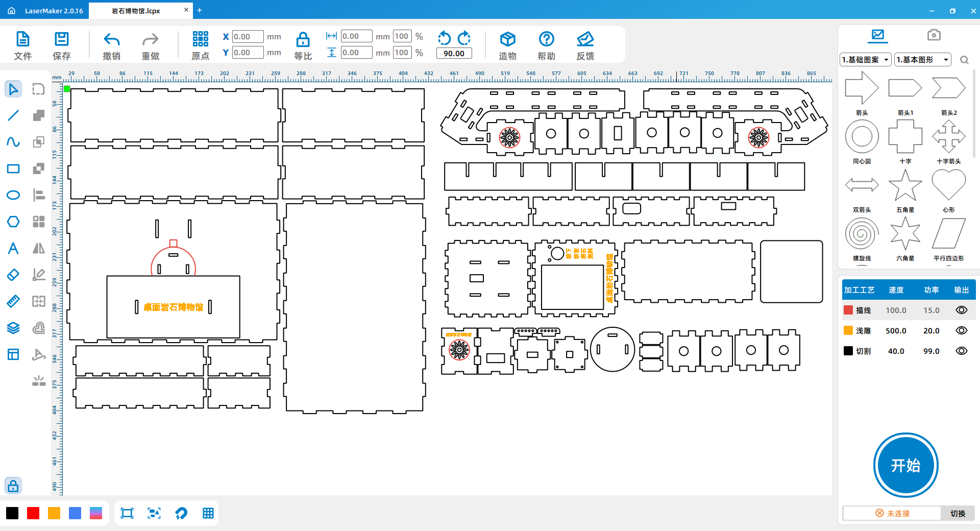This screenshot has width=980, height=531.
Task: Select the red color swatch
Action: point(33,513)
